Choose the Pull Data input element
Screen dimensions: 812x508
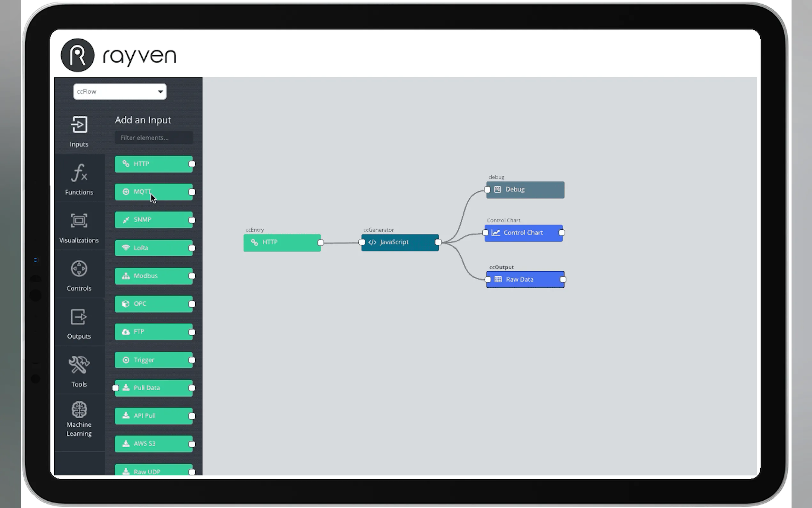coord(153,388)
